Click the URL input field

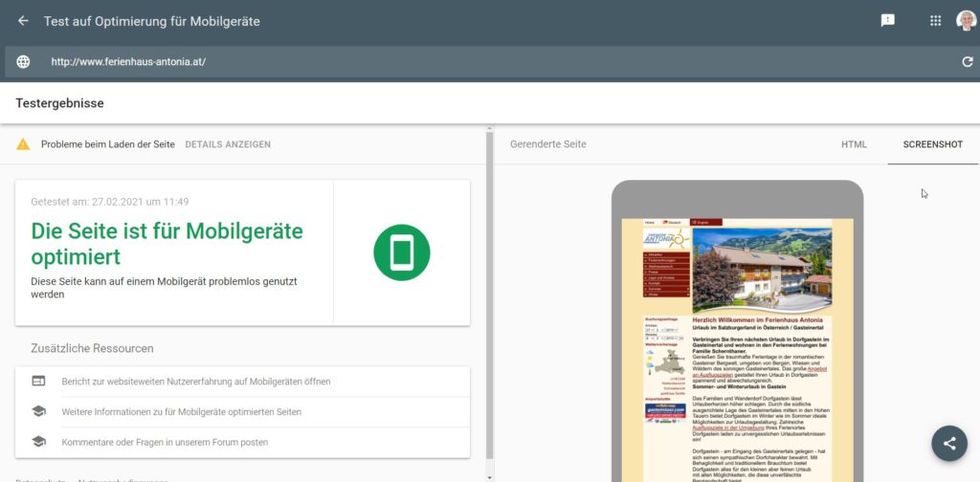479,62
